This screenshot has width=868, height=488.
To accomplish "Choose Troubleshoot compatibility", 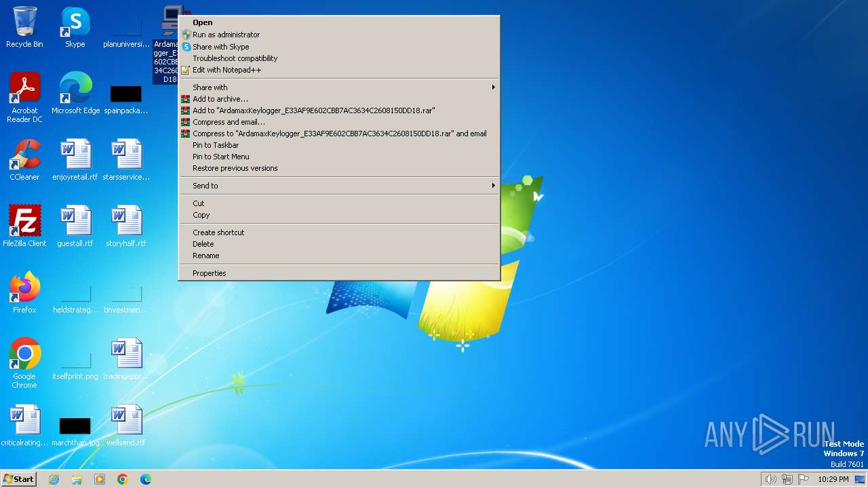I will coord(339,58).
